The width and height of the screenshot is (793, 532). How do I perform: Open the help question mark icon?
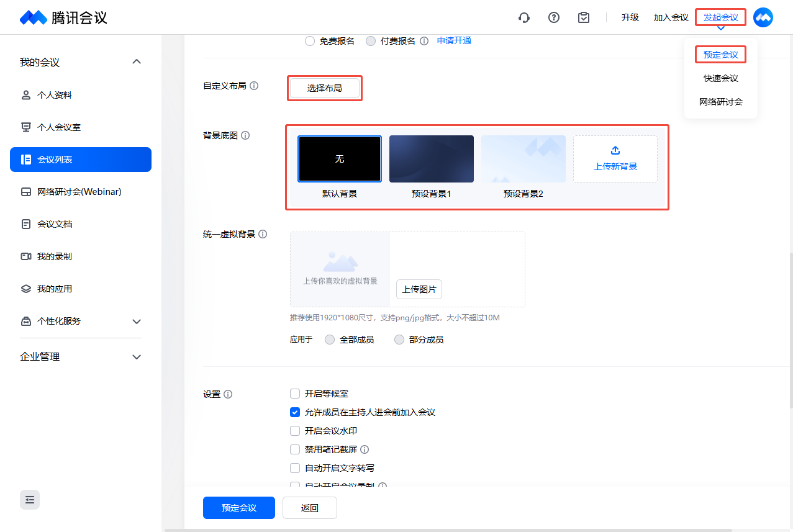click(x=554, y=17)
